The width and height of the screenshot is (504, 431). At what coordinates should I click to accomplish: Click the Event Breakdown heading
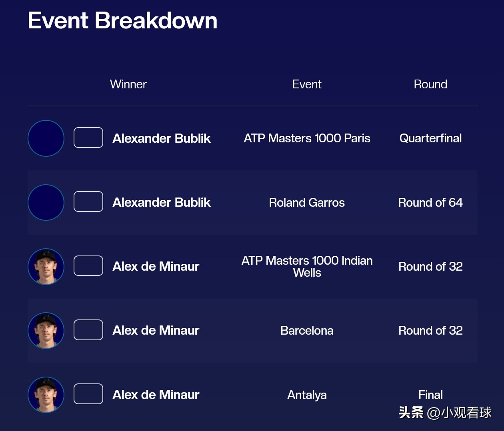[122, 20]
